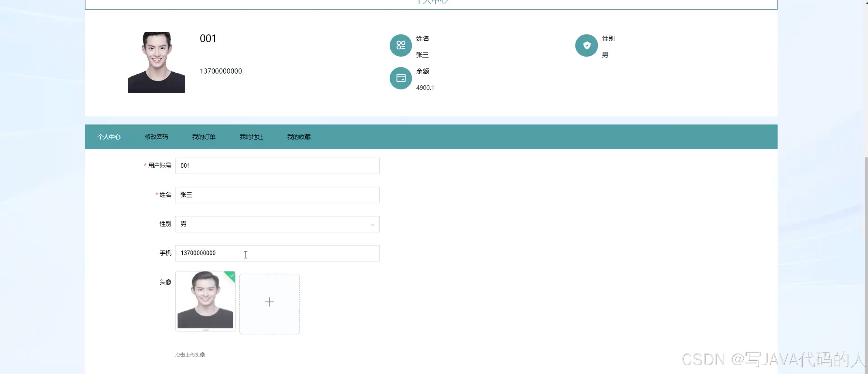The image size is (868, 374).
Task: Click the green checkmark on uploaded avatar
Action: point(232,276)
